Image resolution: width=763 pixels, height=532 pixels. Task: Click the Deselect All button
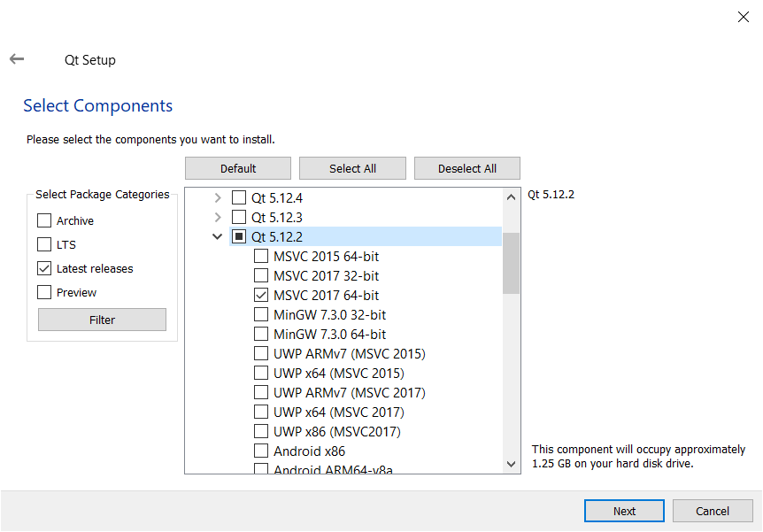coord(467,168)
